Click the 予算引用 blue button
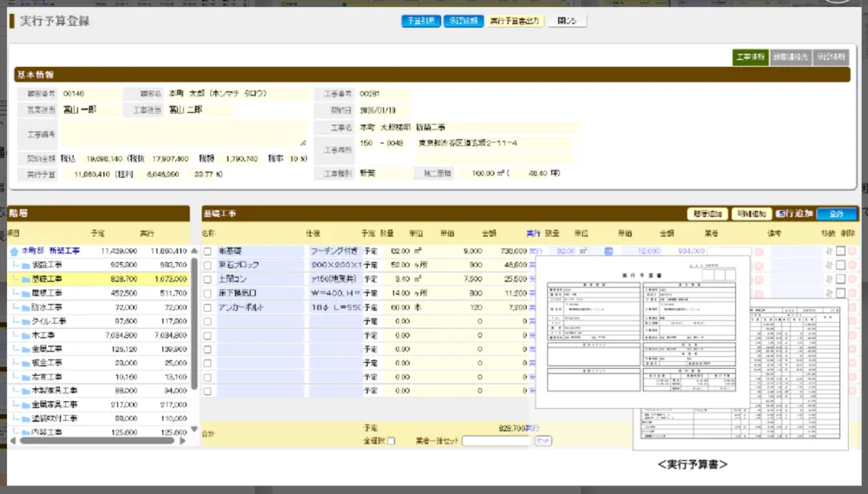 click(421, 21)
